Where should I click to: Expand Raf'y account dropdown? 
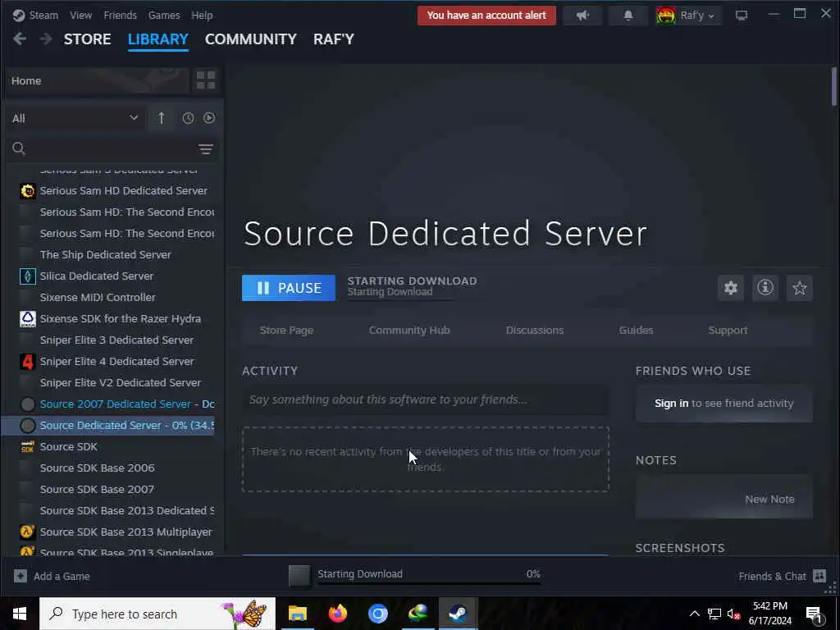click(711, 16)
